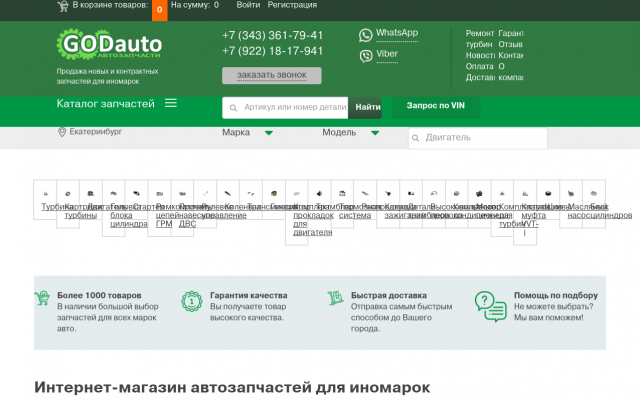Open the Картридж турбины category icon
The height and width of the screenshot is (400, 640).
click(x=68, y=193)
